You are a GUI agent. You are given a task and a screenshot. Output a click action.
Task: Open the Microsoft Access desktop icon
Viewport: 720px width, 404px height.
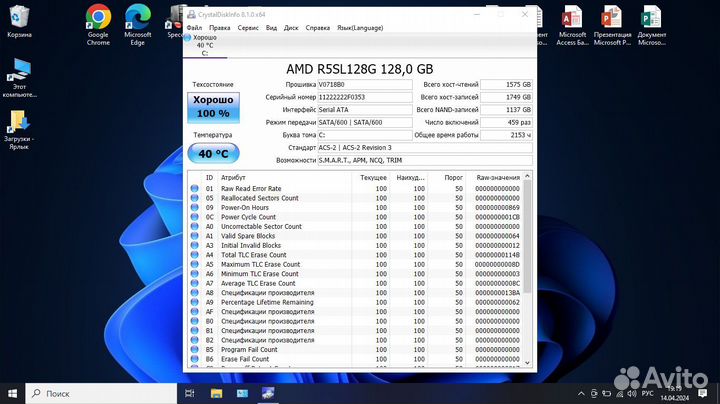point(572,25)
